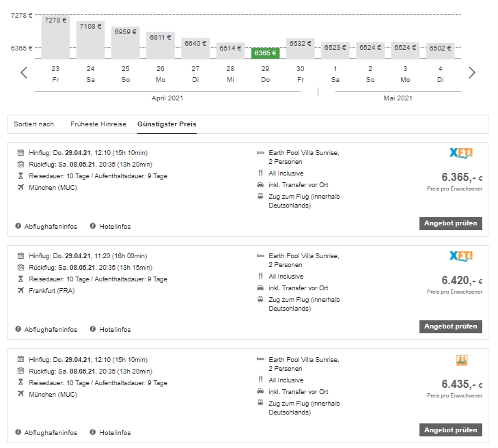The height and width of the screenshot is (448, 498).
Task: Pick the 6632 € bar for Friday 30
Action: click(301, 48)
